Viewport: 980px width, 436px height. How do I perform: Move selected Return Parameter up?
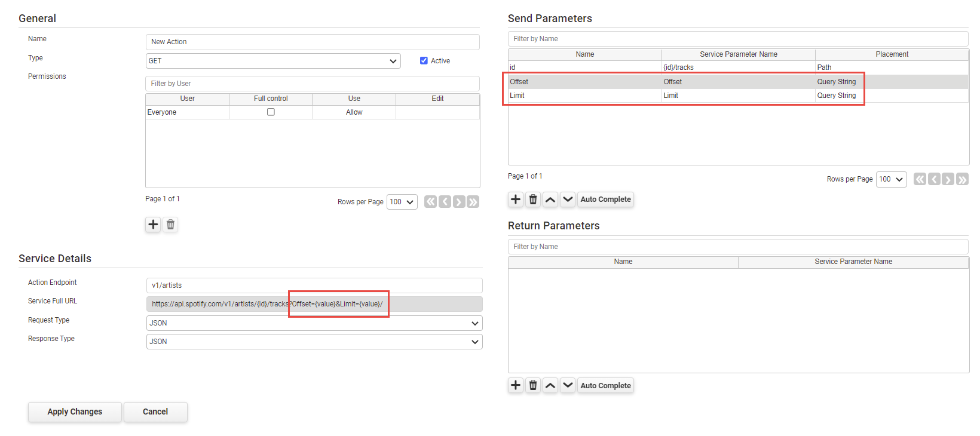click(550, 386)
